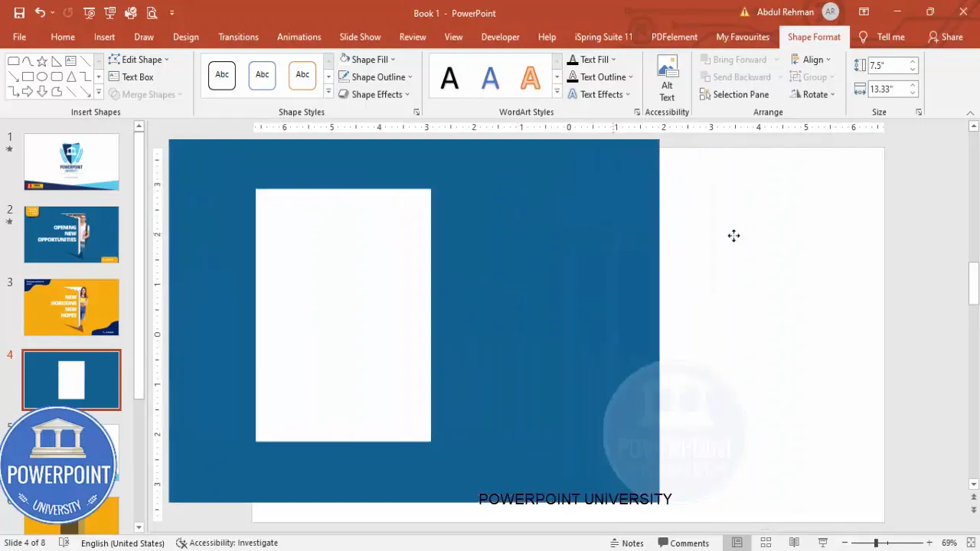The image size is (980, 551).
Task: Save the presentation from the Quick Access Toolbar
Action: (x=19, y=13)
